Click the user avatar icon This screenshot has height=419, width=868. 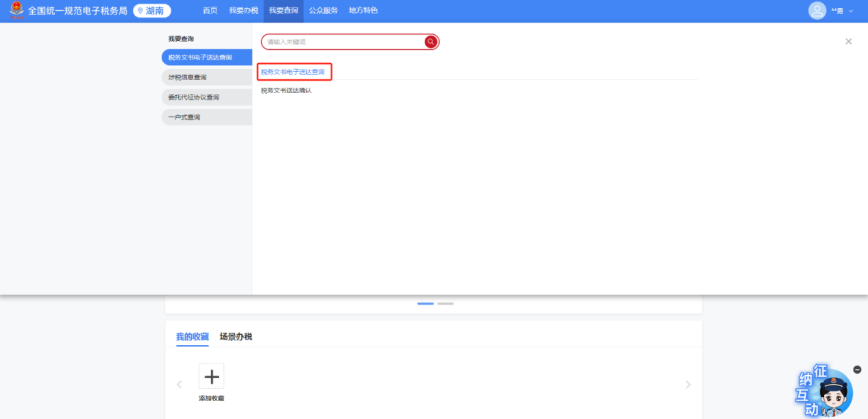817,10
